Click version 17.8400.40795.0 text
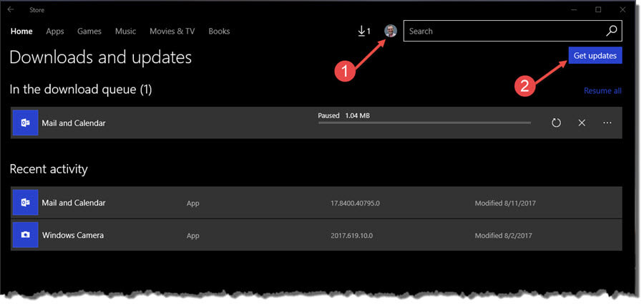Viewport: 644px width, 306px height. (x=355, y=204)
